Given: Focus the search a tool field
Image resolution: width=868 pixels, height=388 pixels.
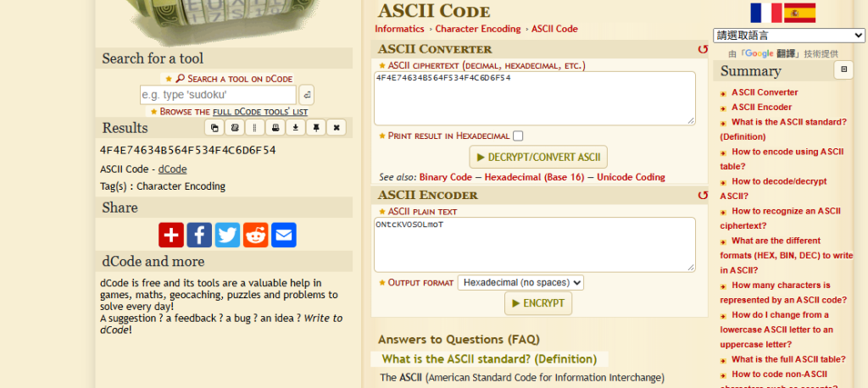Looking at the screenshot, I should (218, 95).
